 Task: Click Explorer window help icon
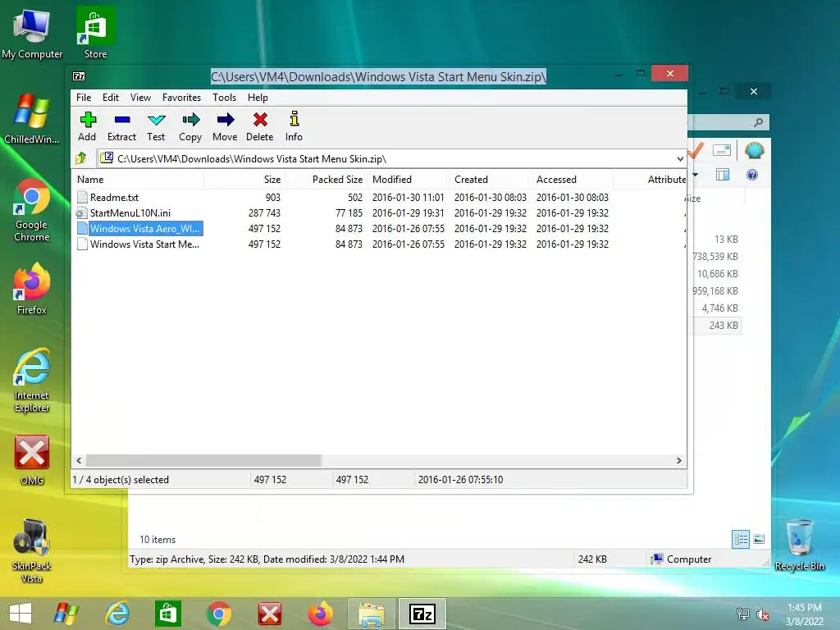point(752,175)
